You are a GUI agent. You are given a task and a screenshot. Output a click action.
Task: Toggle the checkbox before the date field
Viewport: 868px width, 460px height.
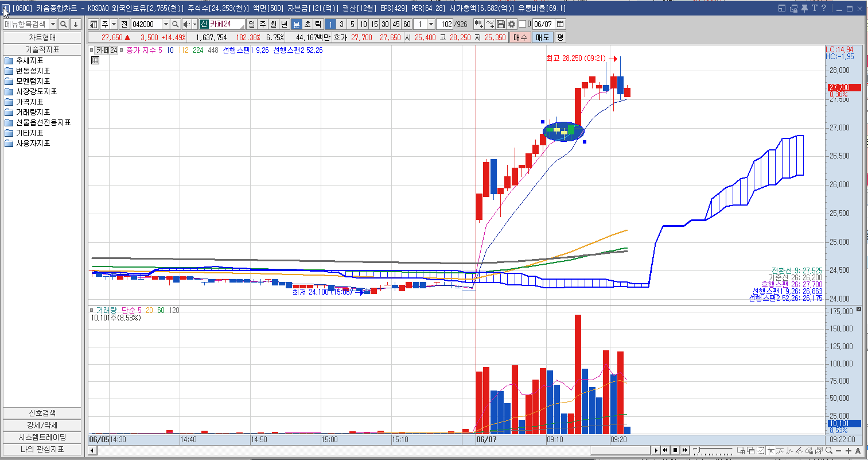coord(522,24)
